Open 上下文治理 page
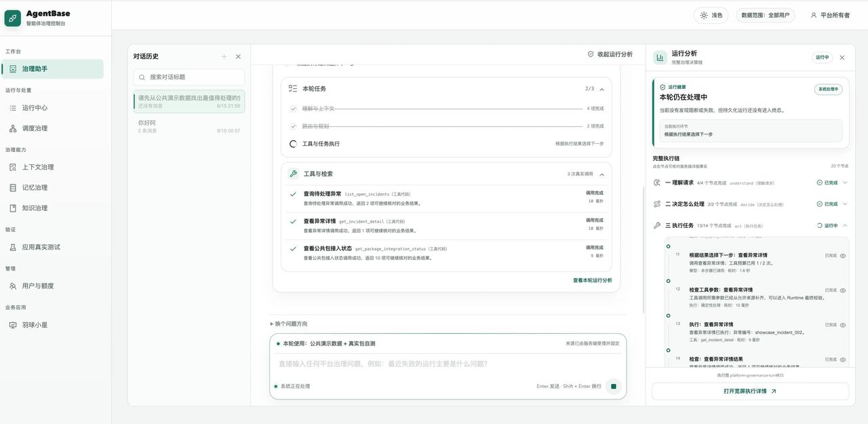868x424 pixels. coord(53,167)
